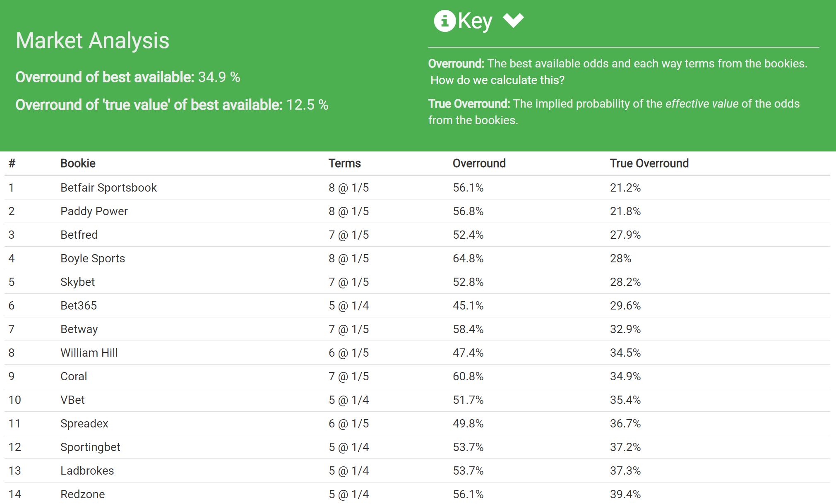Select the William Hill row

click(x=89, y=353)
